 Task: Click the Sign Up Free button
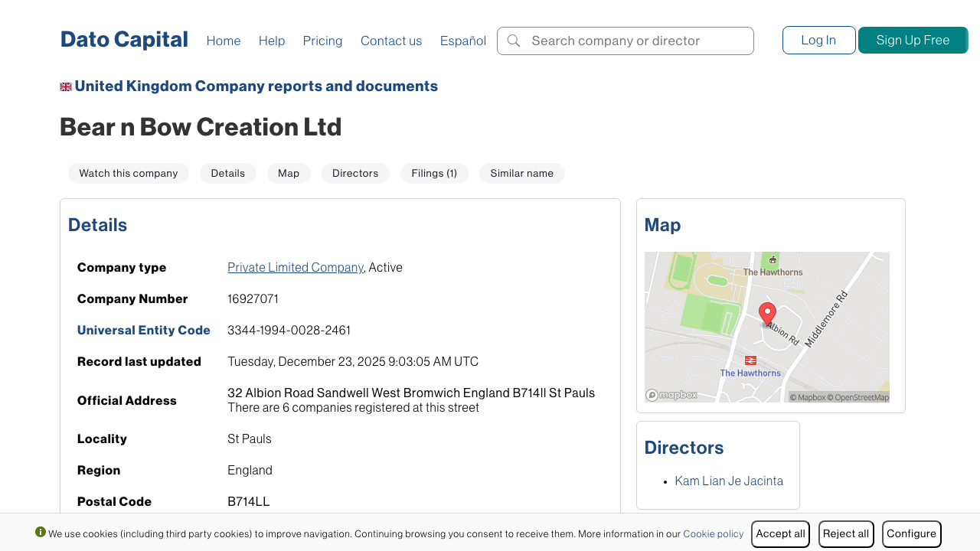tap(913, 40)
